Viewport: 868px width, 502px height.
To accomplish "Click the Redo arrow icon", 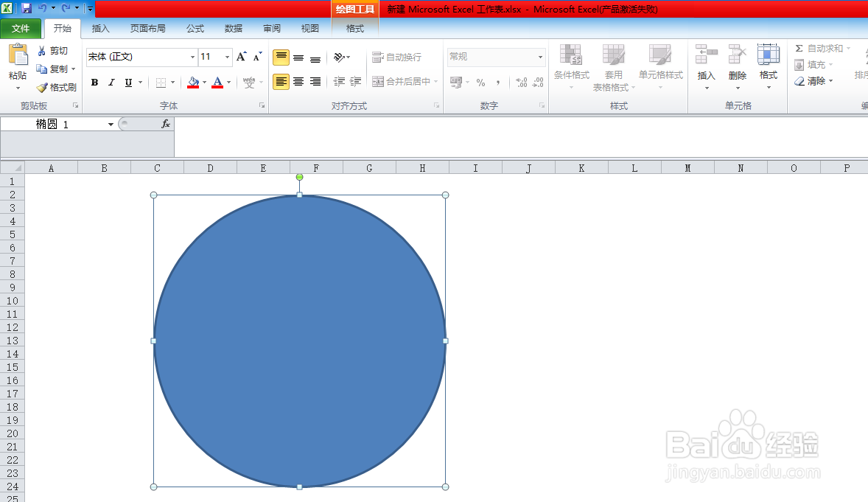I will coord(66,8).
